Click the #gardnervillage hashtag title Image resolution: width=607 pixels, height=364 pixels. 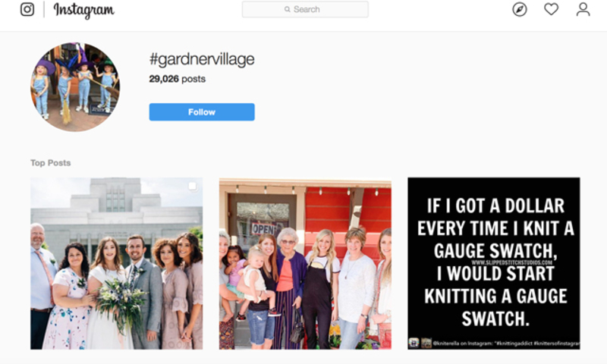202,59
